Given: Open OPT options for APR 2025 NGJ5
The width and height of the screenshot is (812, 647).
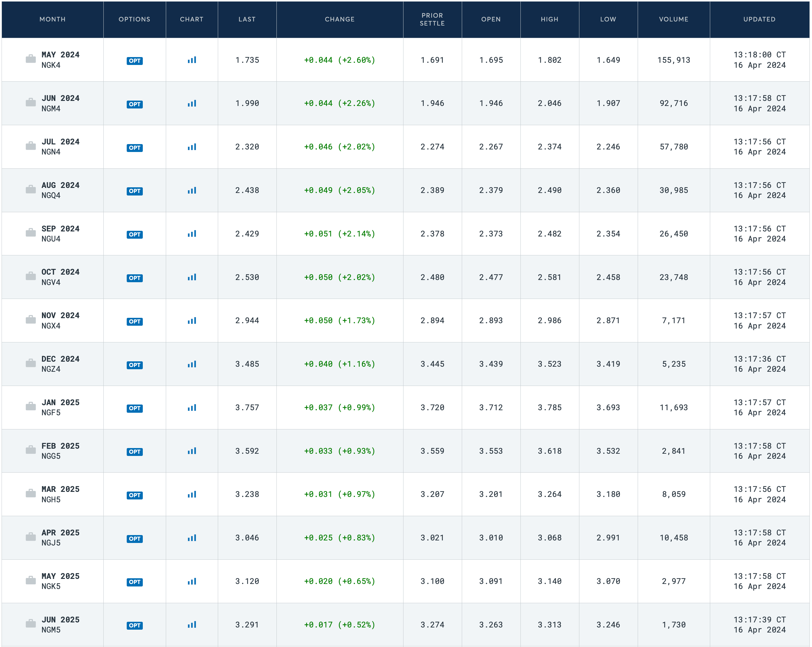Looking at the screenshot, I should point(135,539).
